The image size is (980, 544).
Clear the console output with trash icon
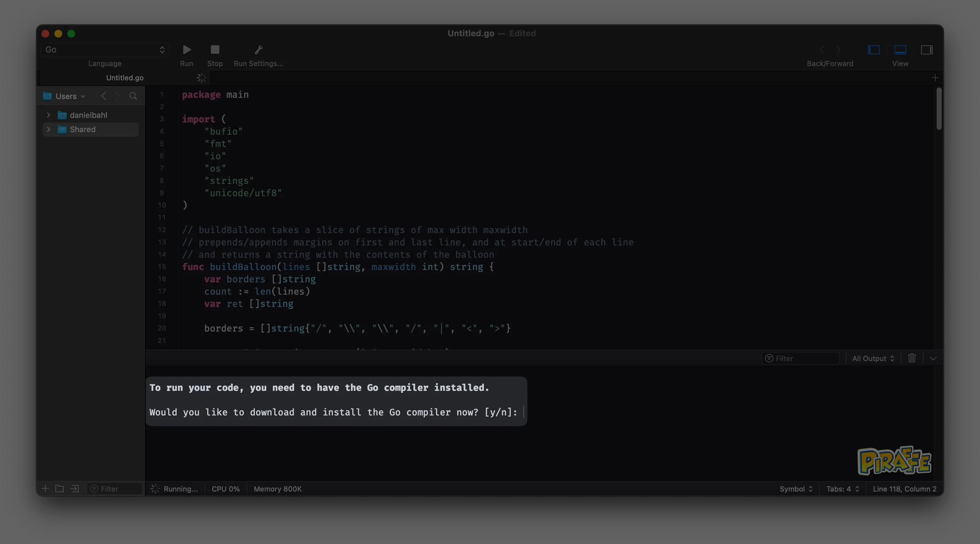[x=912, y=358]
